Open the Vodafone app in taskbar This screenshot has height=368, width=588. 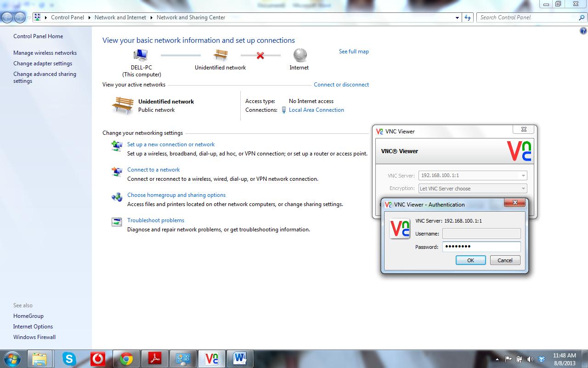tap(98, 359)
